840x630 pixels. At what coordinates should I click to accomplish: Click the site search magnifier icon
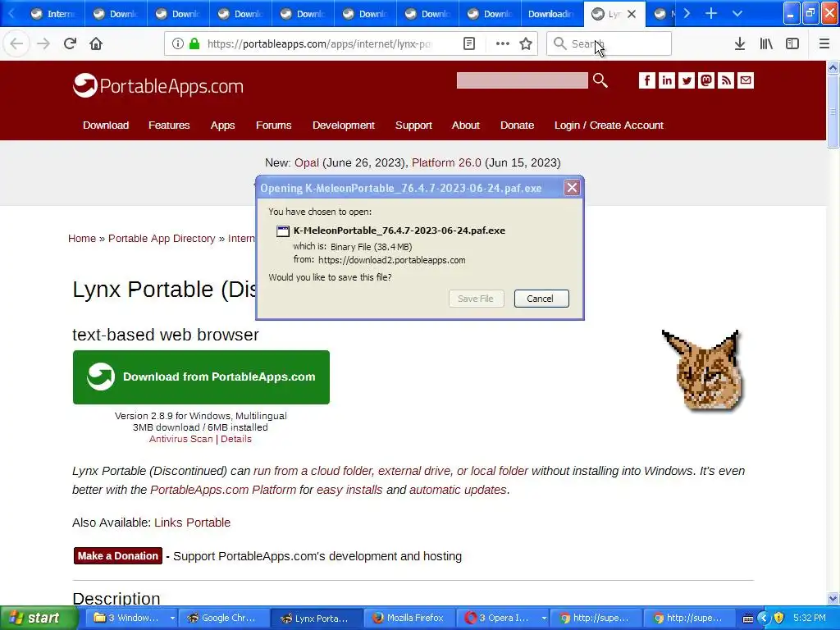[x=600, y=80]
